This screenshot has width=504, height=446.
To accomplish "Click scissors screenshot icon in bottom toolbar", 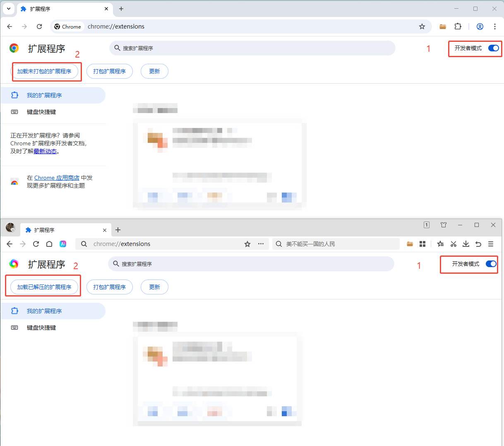I will point(454,244).
